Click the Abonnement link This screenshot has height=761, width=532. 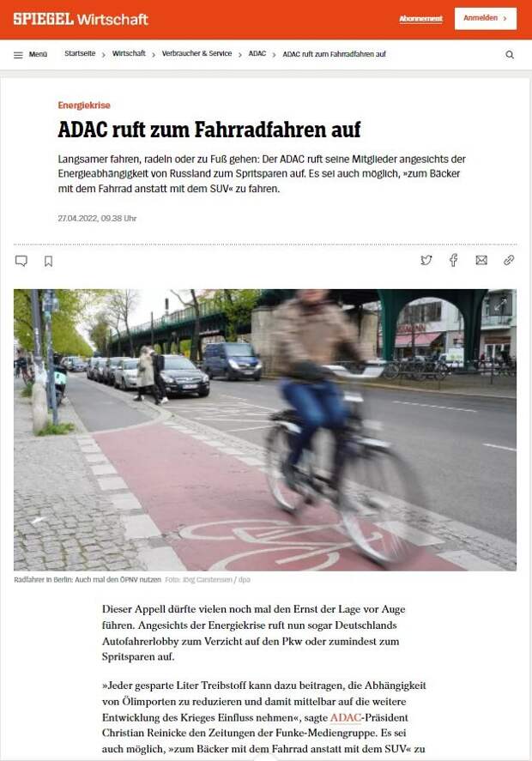pyautogui.click(x=420, y=18)
